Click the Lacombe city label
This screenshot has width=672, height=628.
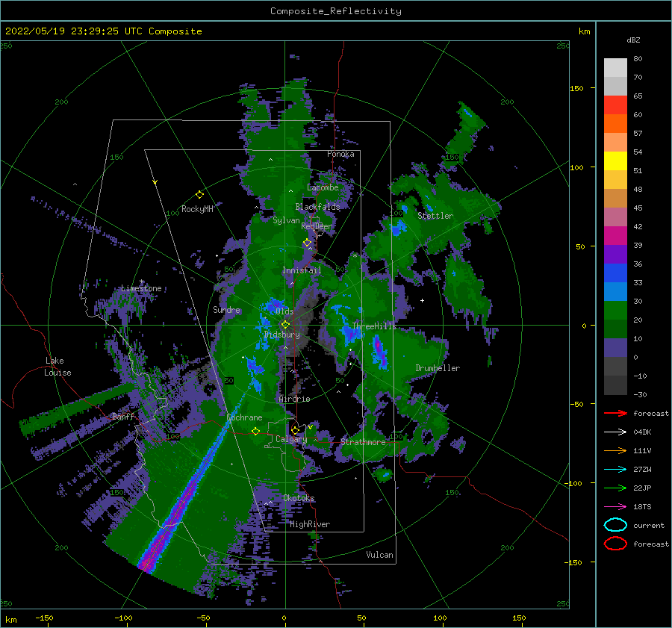click(323, 187)
